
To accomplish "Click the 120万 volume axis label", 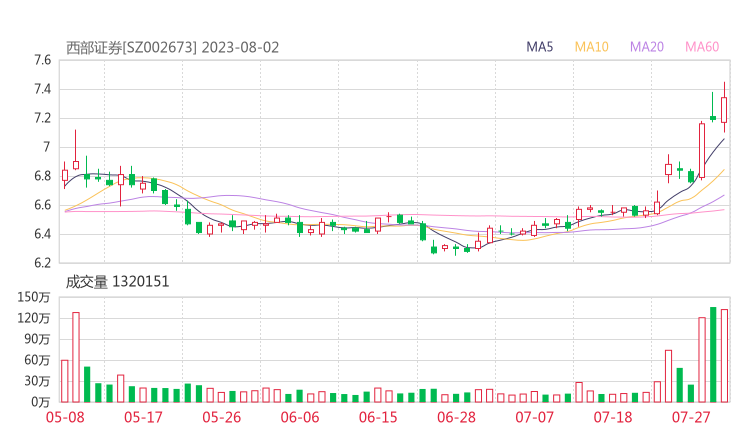I will tap(34, 318).
